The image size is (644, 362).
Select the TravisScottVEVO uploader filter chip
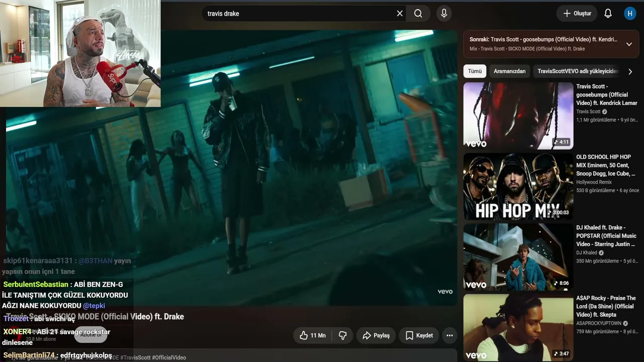(x=578, y=71)
